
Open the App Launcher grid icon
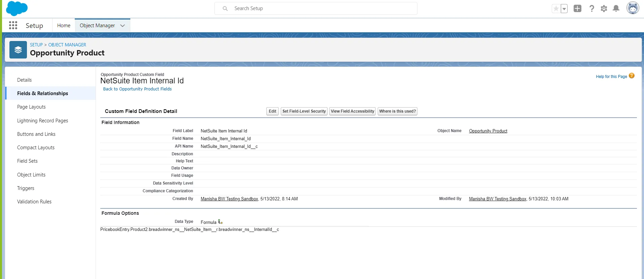click(13, 25)
